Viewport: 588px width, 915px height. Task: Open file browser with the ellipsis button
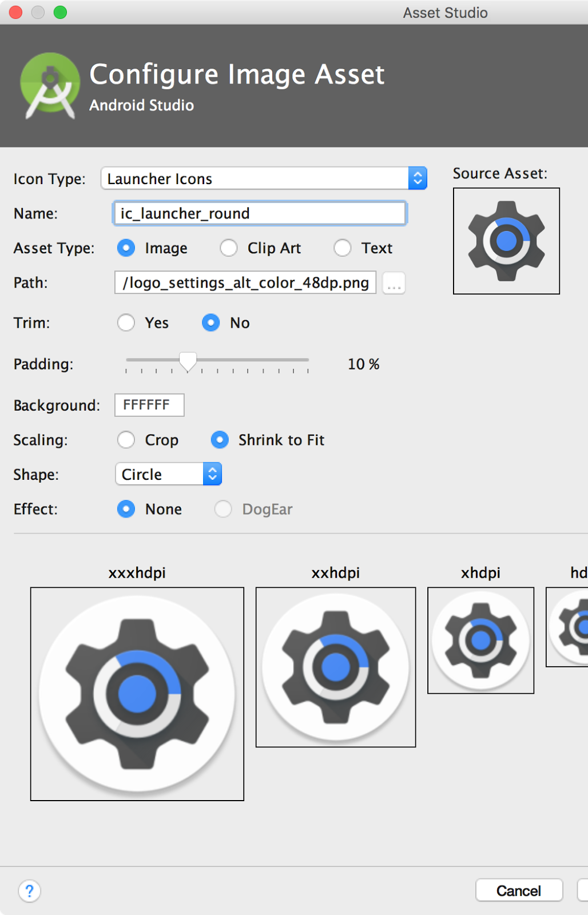click(x=393, y=283)
